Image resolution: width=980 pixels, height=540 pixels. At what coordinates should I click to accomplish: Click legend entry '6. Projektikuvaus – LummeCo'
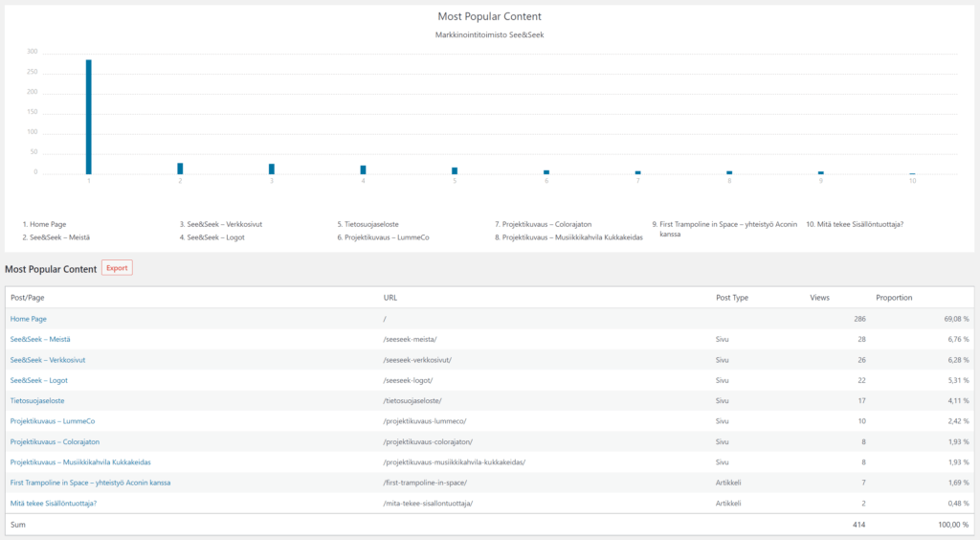coord(383,237)
